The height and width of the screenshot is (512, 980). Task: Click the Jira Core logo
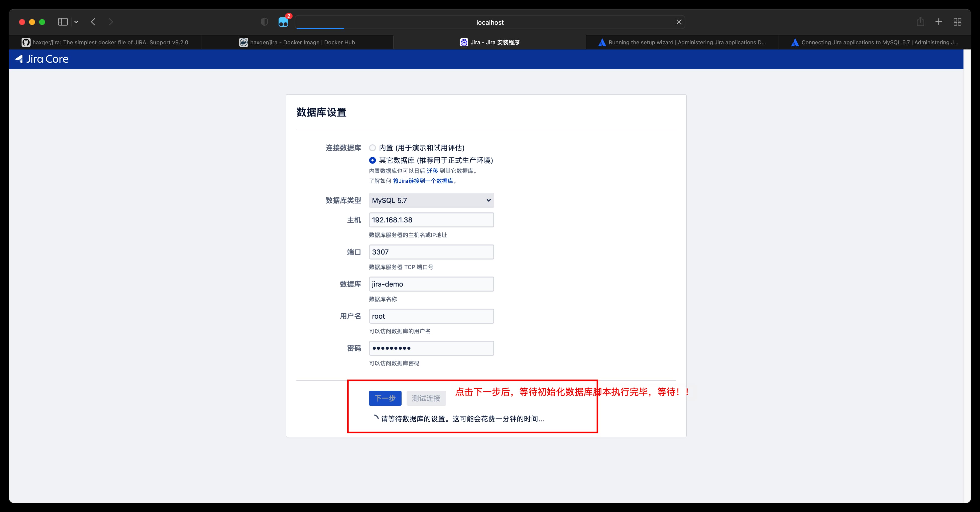point(42,59)
